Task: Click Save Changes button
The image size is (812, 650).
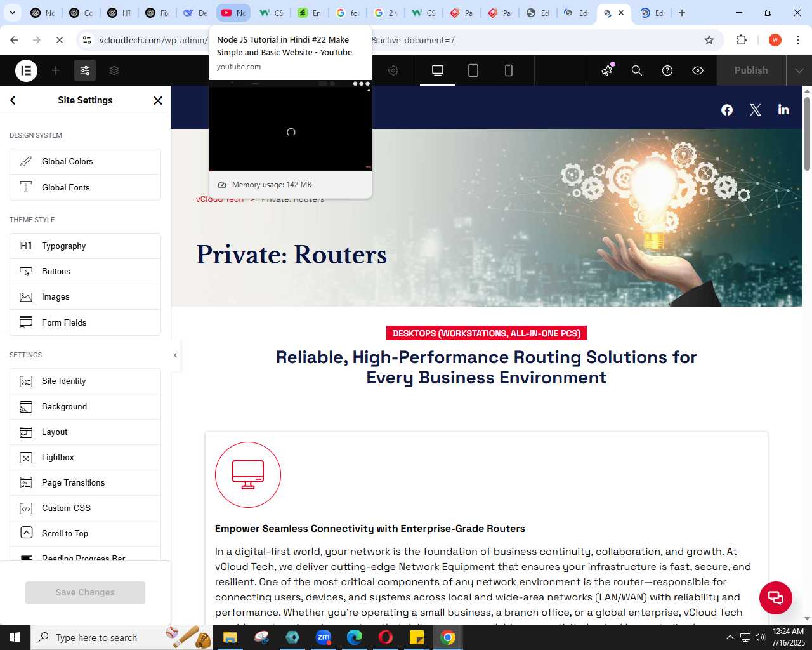Action: point(85,592)
